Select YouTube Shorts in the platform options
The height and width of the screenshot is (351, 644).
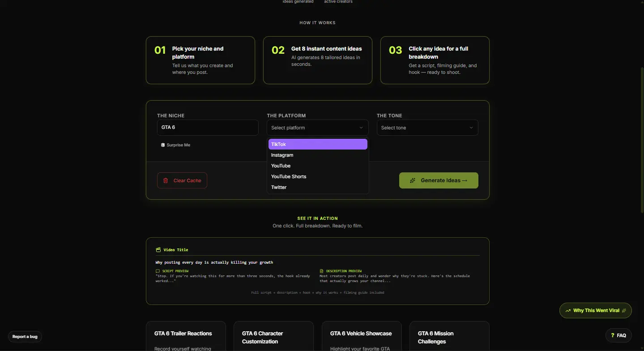318,176
